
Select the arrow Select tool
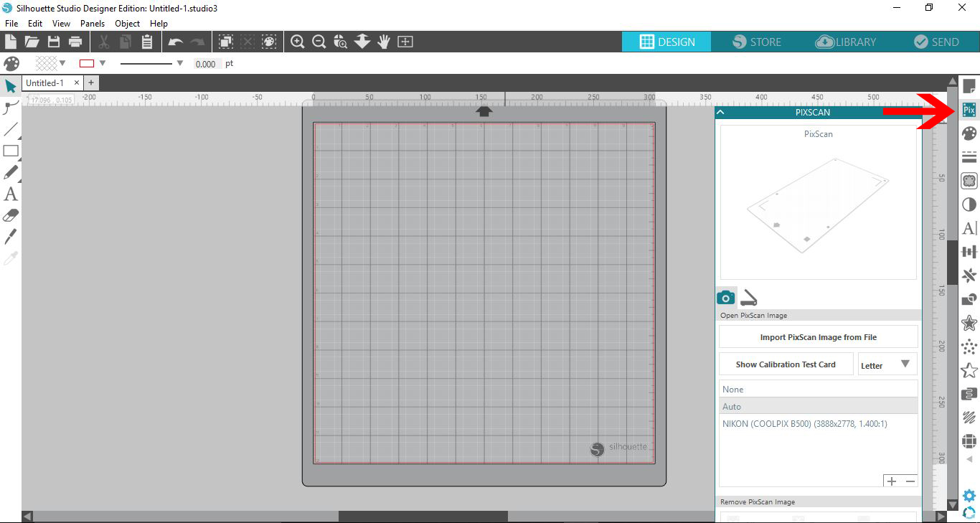coord(11,86)
